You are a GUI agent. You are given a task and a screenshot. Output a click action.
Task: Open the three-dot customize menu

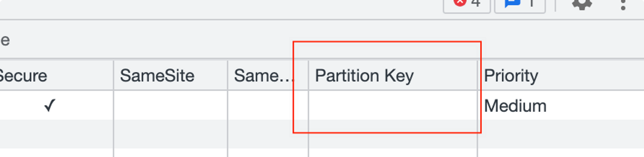tap(623, 4)
